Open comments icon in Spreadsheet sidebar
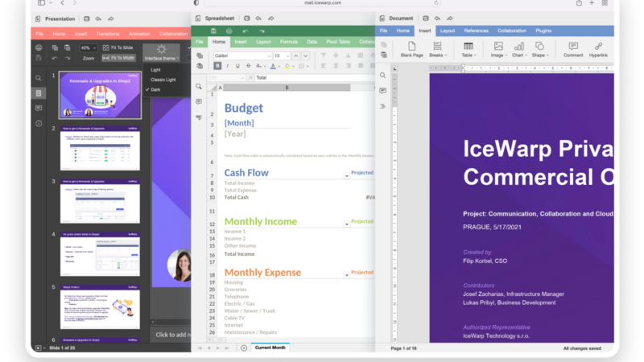This screenshot has width=644, height=362. 199,101
